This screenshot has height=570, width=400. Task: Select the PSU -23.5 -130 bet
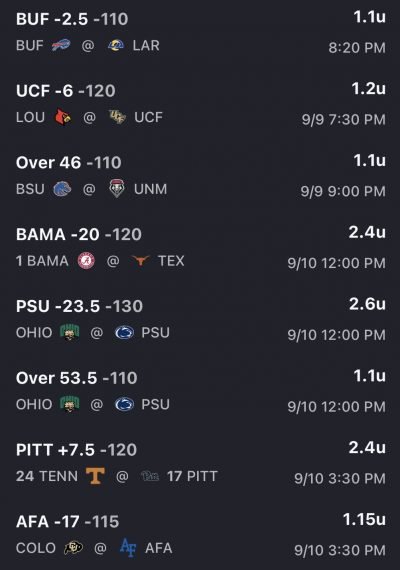click(x=200, y=320)
